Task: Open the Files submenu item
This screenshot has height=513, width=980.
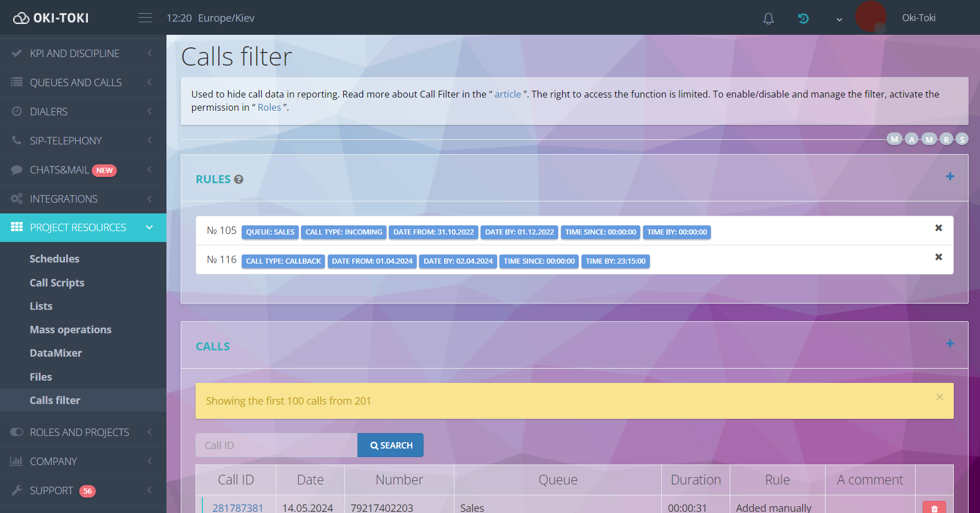Action: [x=40, y=377]
